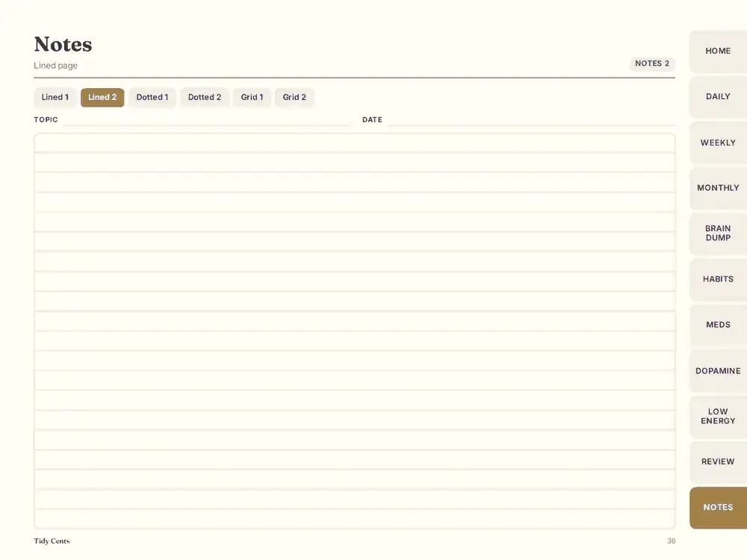Image resolution: width=747 pixels, height=560 pixels.
Task: Open the Brain Dump tab
Action: tap(718, 233)
